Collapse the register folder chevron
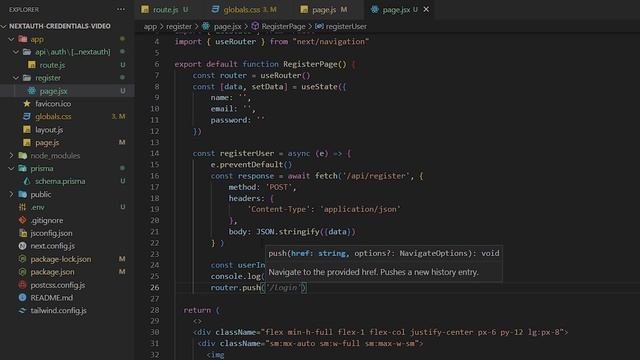Image resolution: width=640 pixels, height=360 pixels. [16, 78]
